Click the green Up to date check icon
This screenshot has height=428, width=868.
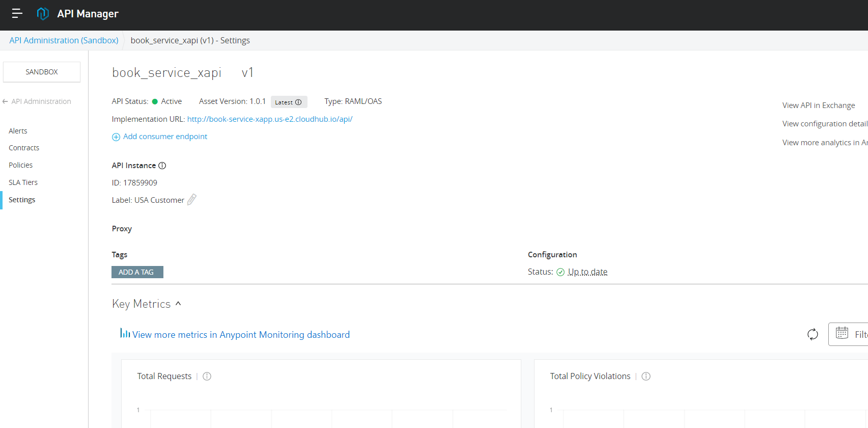pos(561,272)
